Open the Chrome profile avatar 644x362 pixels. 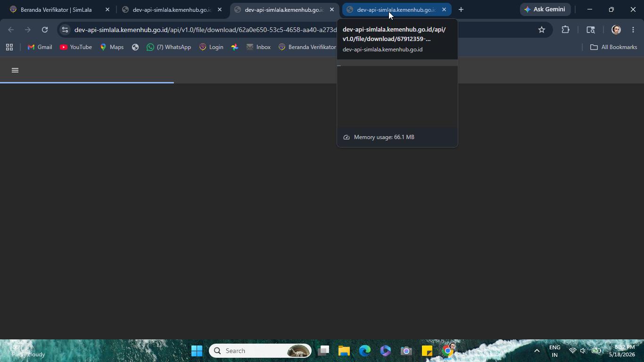click(x=616, y=30)
